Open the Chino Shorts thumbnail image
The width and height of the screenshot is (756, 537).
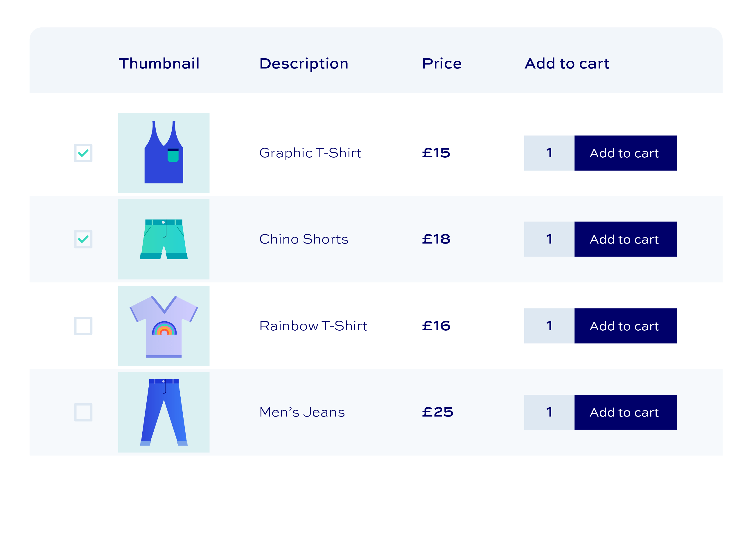coord(164,239)
